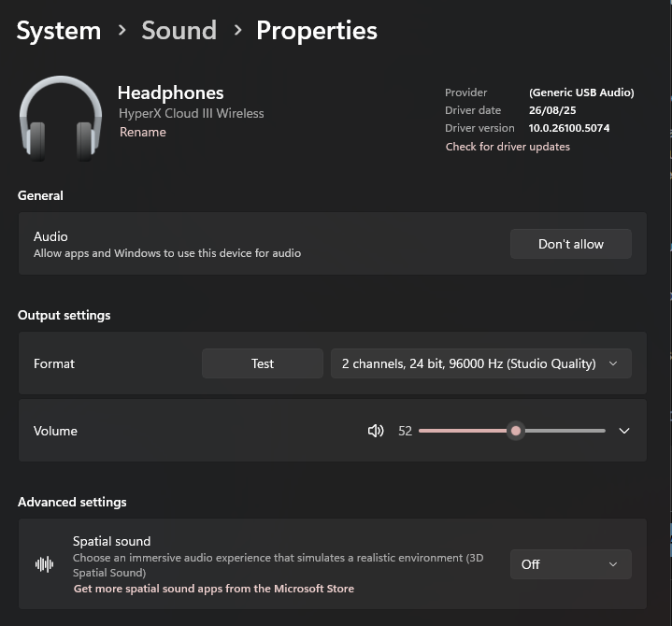The height and width of the screenshot is (626, 672).
Task: Click the Spatial sound waveform icon
Action: (x=45, y=564)
